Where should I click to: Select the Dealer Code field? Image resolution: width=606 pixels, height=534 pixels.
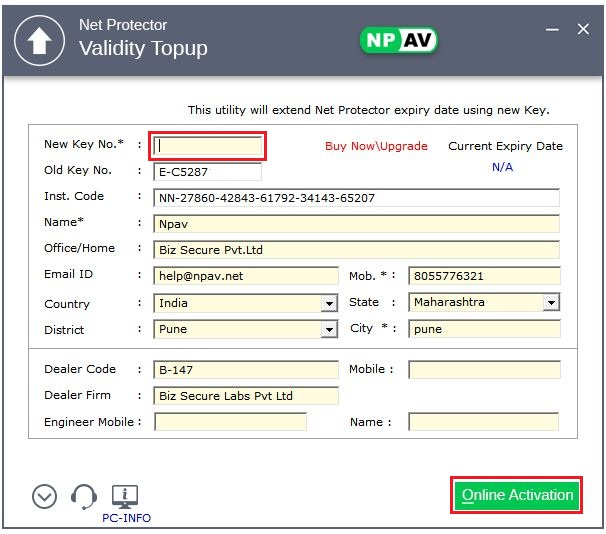coord(246,370)
